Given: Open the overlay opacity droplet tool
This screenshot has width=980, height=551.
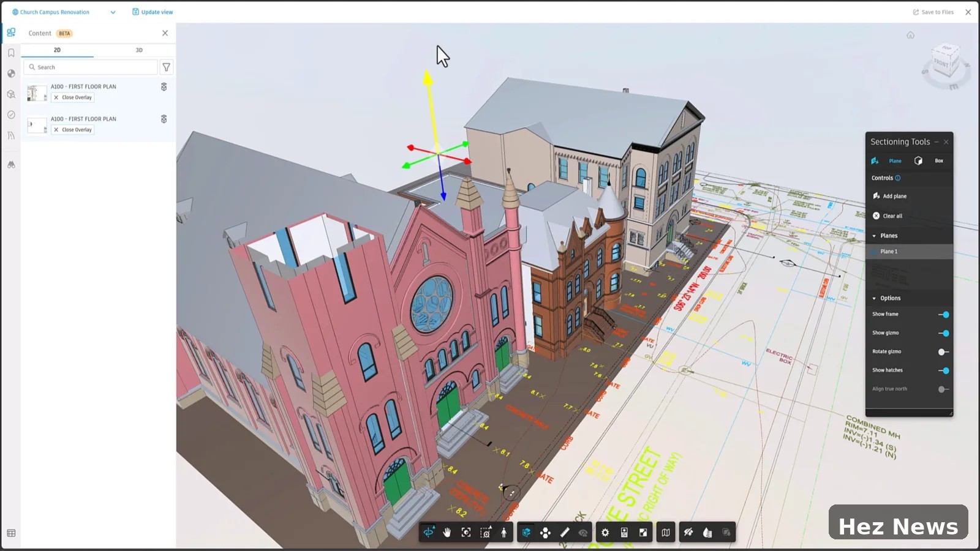Looking at the screenshot, I should 707,533.
